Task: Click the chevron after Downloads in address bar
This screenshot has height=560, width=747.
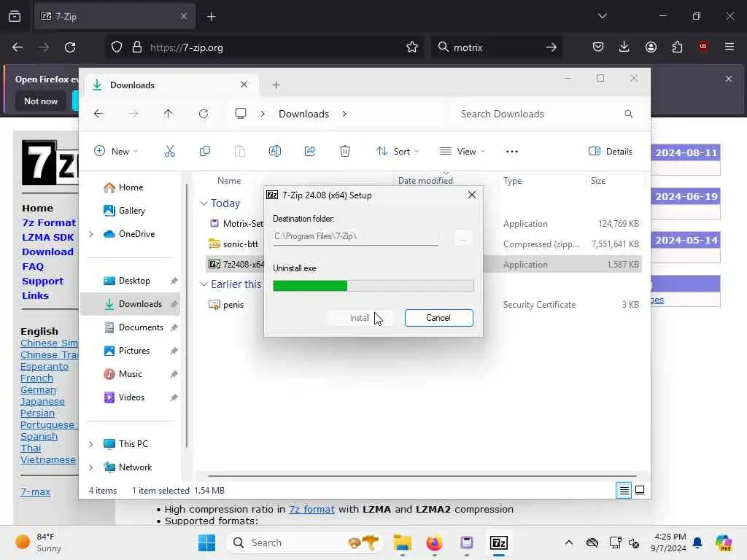Action: click(x=344, y=114)
